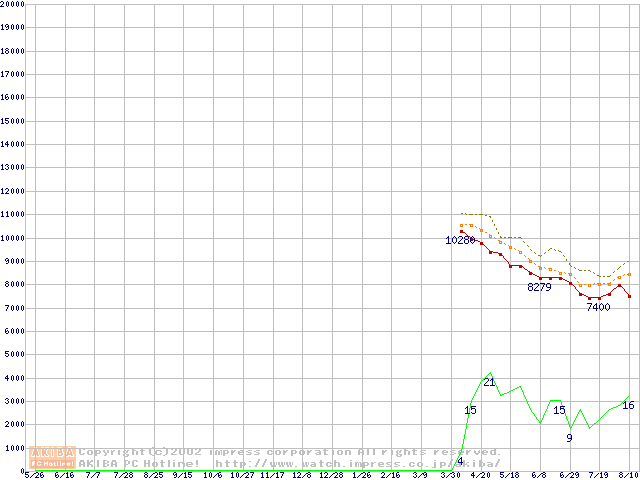Click the 6/29 date on the X axis
640x480 pixels.
569,476
